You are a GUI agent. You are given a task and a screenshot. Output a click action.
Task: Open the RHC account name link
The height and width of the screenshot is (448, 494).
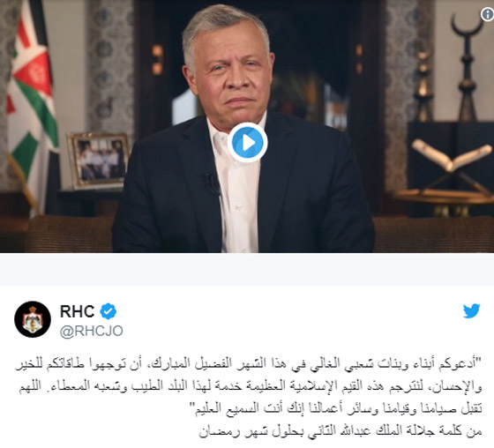[x=78, y=311]
